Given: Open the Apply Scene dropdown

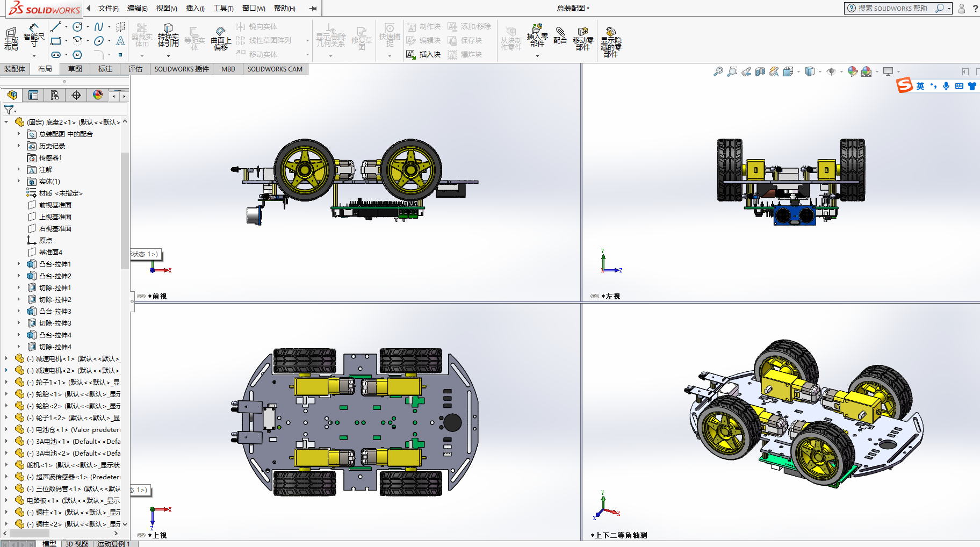Looking at the screenshot, I should click(877, 71).
